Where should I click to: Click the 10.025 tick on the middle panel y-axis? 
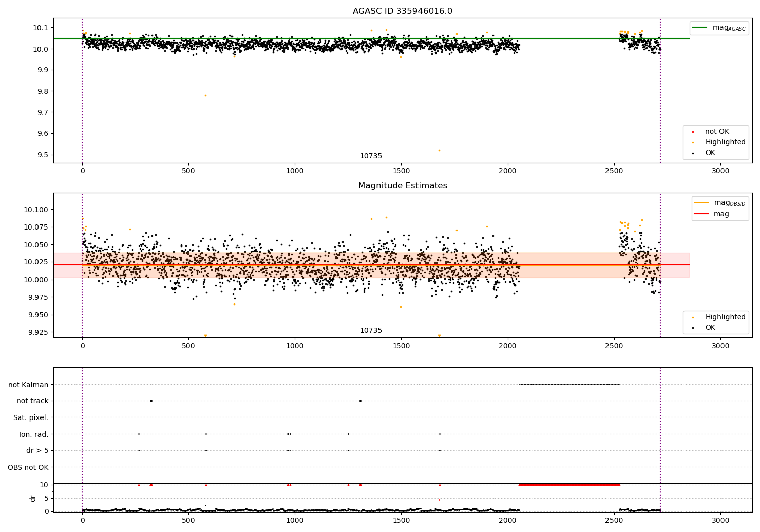click(36, 262)
